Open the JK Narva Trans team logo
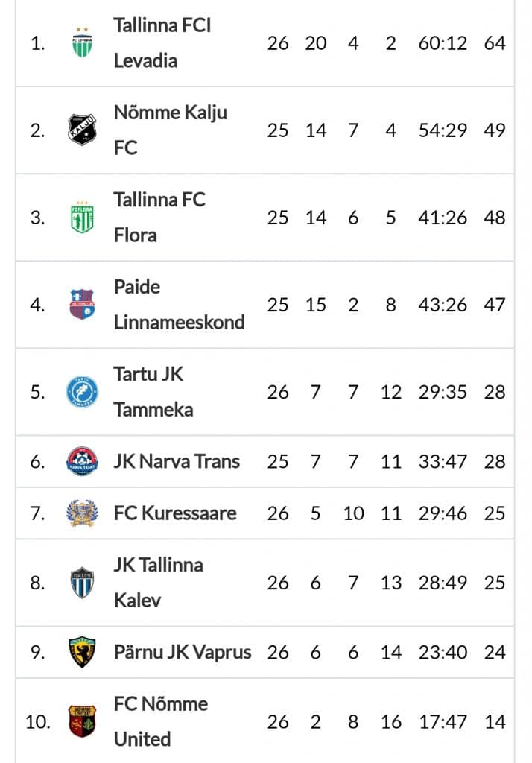Viewport: 532px width, 763px height. click(x=82, y=460)
